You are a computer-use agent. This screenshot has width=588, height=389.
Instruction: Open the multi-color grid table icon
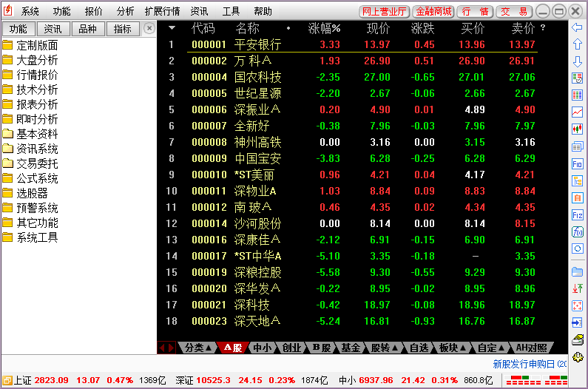pyautogui.click(x=578, y=95)
